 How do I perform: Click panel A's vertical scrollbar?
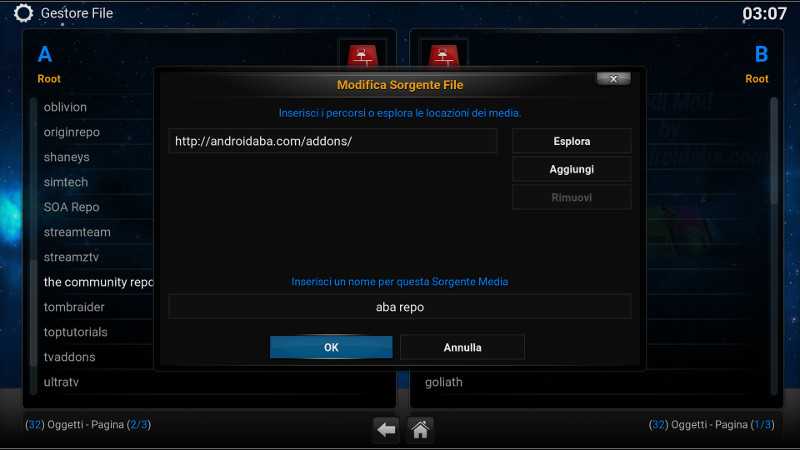tap(34, 246)
